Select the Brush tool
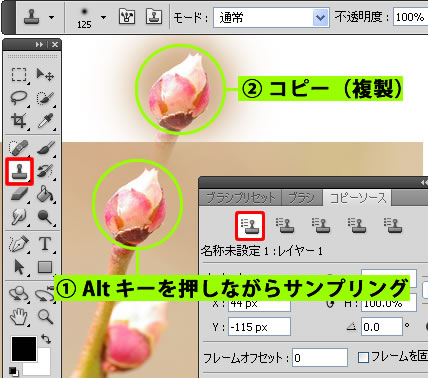The width and height of the screenshot is (428, 378). pos(45,148)
